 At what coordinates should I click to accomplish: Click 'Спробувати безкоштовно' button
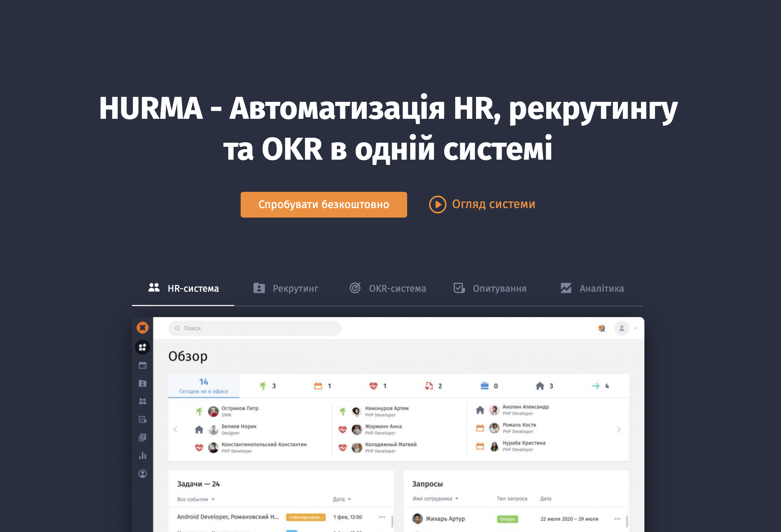(324, 205)
